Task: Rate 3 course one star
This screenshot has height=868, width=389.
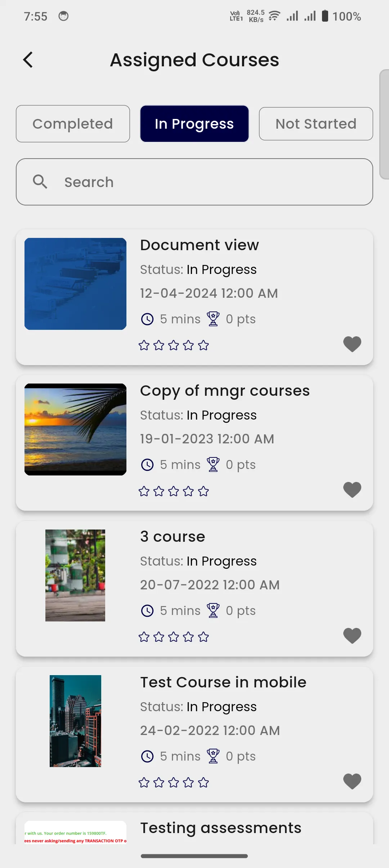Action: [x=144, y=637]
